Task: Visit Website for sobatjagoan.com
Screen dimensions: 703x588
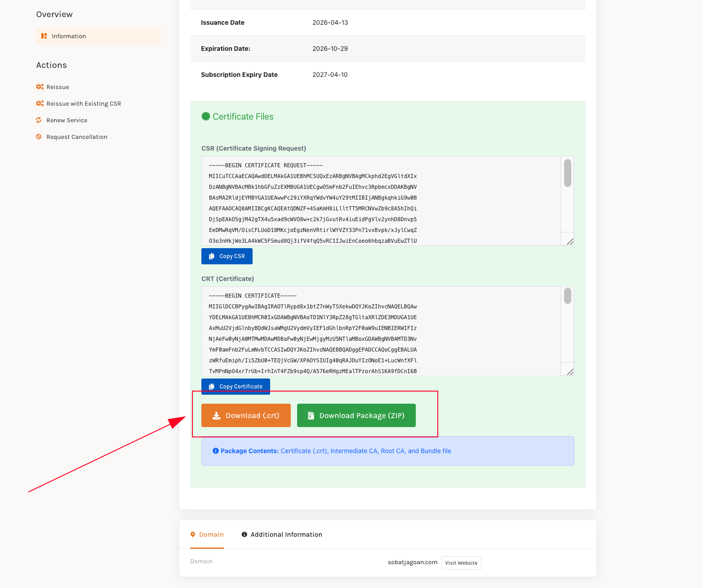Action: 461,563
